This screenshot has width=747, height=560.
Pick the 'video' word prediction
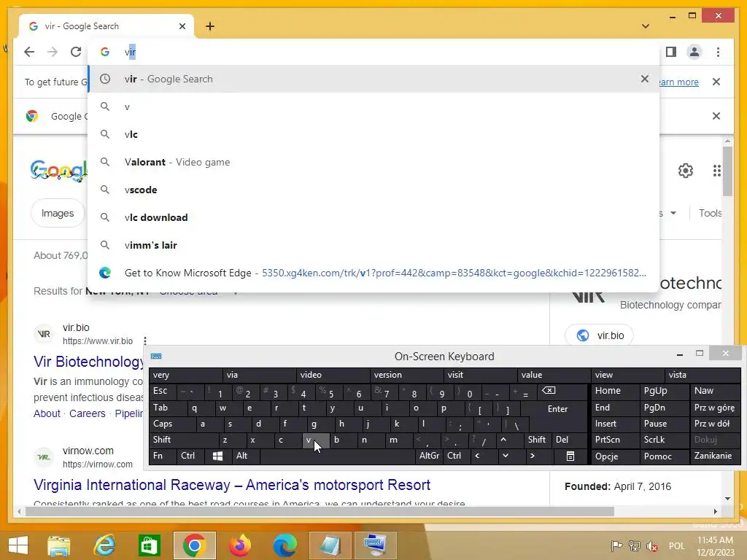point(333,375)
